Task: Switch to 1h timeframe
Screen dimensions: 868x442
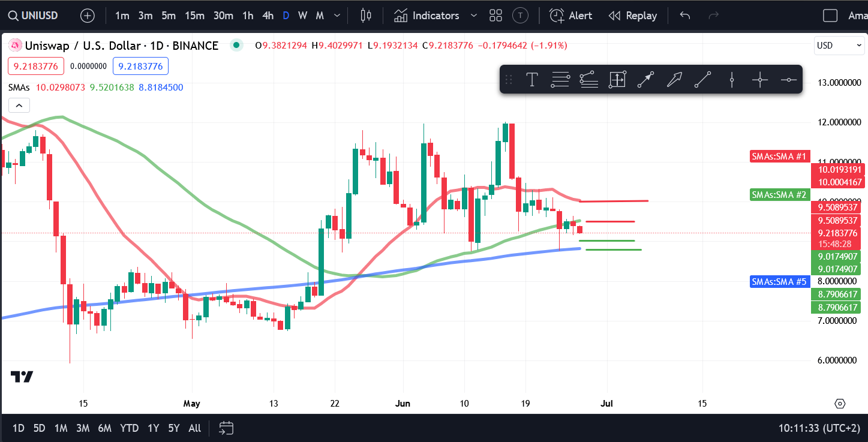Action: point(248,16)
